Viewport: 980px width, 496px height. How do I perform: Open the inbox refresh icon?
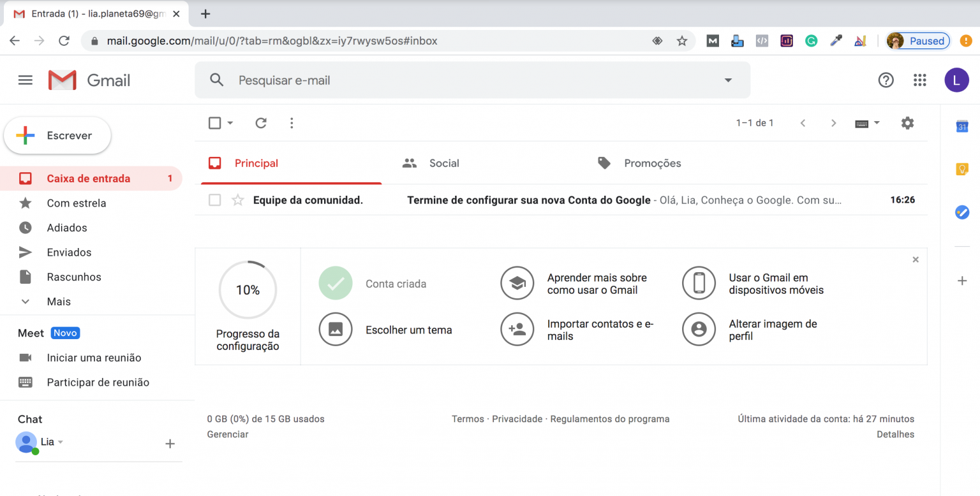click(261, 122)
